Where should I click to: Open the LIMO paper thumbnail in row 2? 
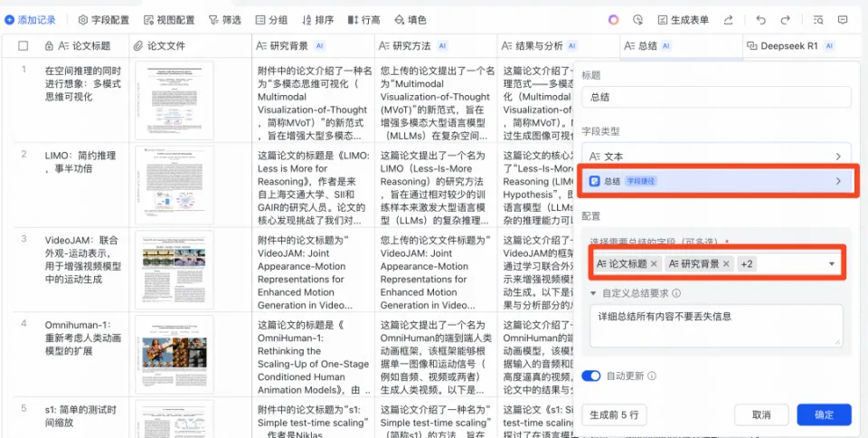[x=175, y=185]
